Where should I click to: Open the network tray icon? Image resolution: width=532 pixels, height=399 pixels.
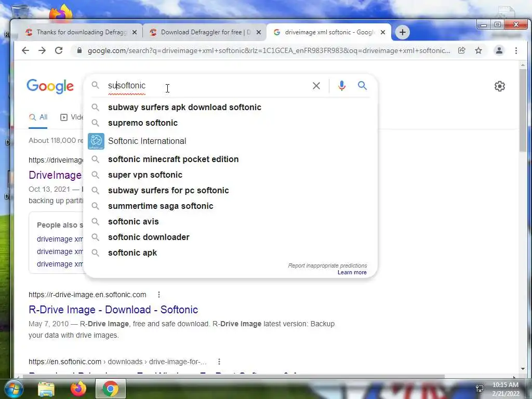[480, 388]
